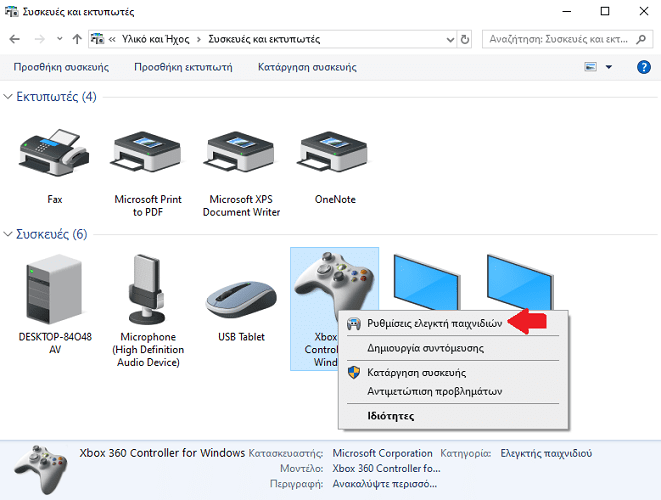Select Microsoft XPS Document Writer printer
This screenshot has height=500, width=661.
click(x=241, y=153)
